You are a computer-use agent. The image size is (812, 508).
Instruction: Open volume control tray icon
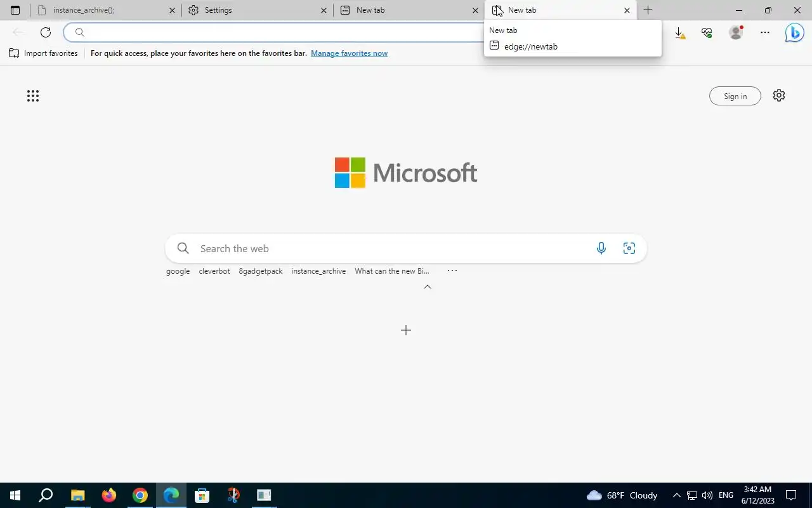click(x=707, y=495)
